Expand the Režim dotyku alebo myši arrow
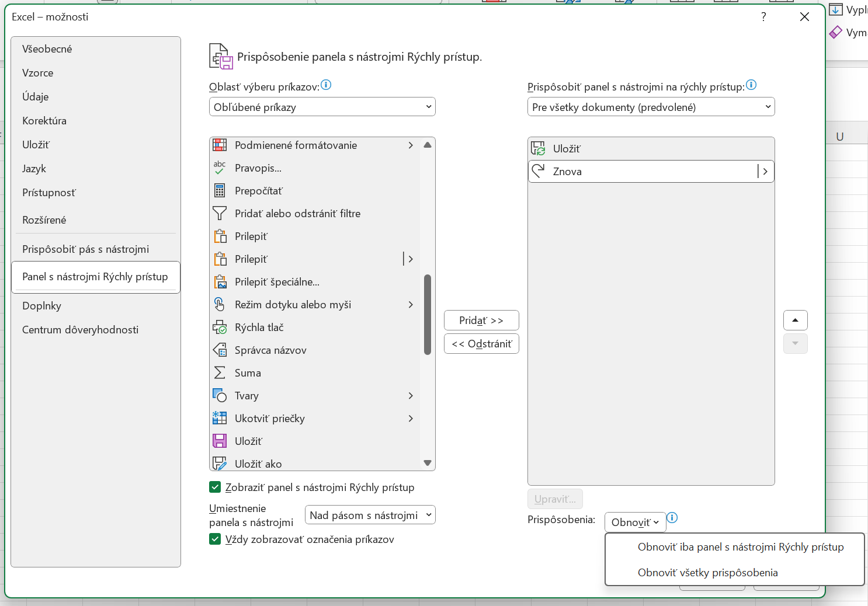 pyautogui.click(x=411, y=304)
